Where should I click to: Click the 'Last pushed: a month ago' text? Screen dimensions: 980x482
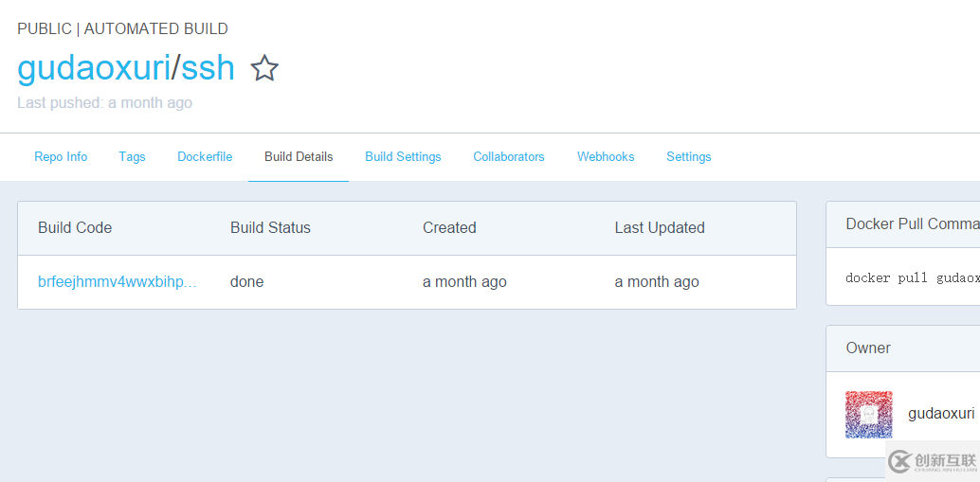(x=105, y=103)
